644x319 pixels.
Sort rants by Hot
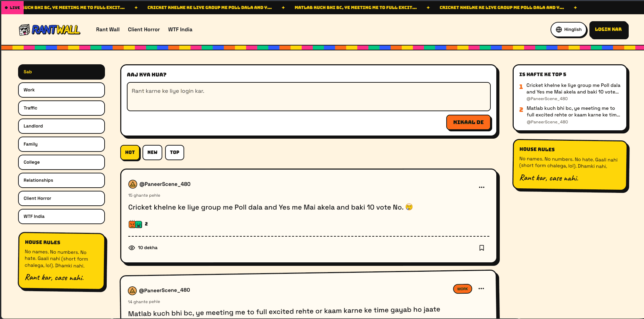pos(130,153)
